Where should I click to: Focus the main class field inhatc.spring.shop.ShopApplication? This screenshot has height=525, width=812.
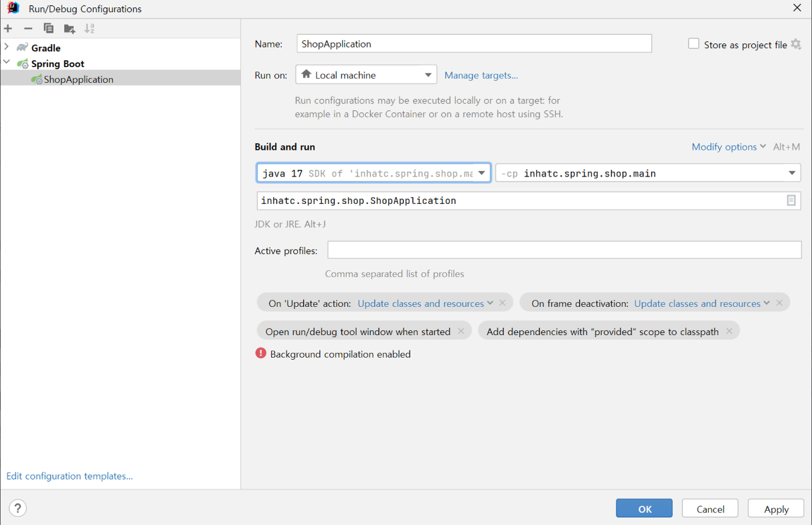[529, 201]
